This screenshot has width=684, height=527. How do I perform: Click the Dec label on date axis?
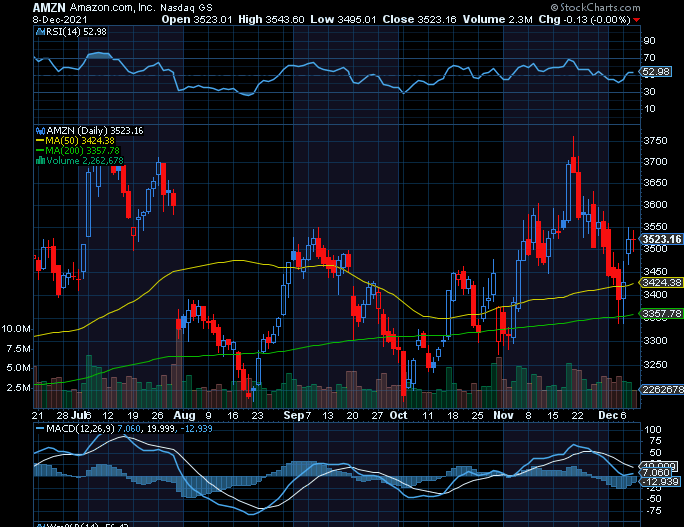tap(608, 415)
